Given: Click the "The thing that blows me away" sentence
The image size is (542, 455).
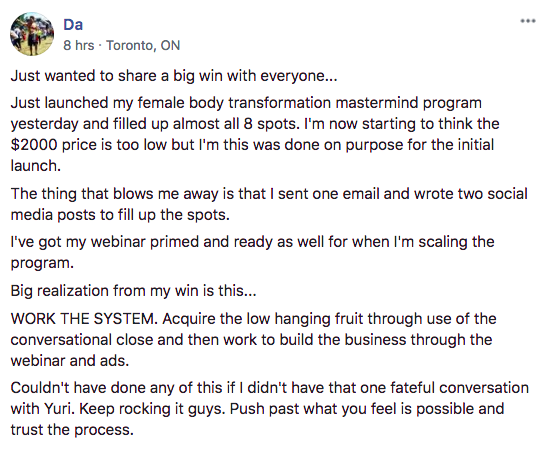Looking at the screenshot, I should [269, 204].
